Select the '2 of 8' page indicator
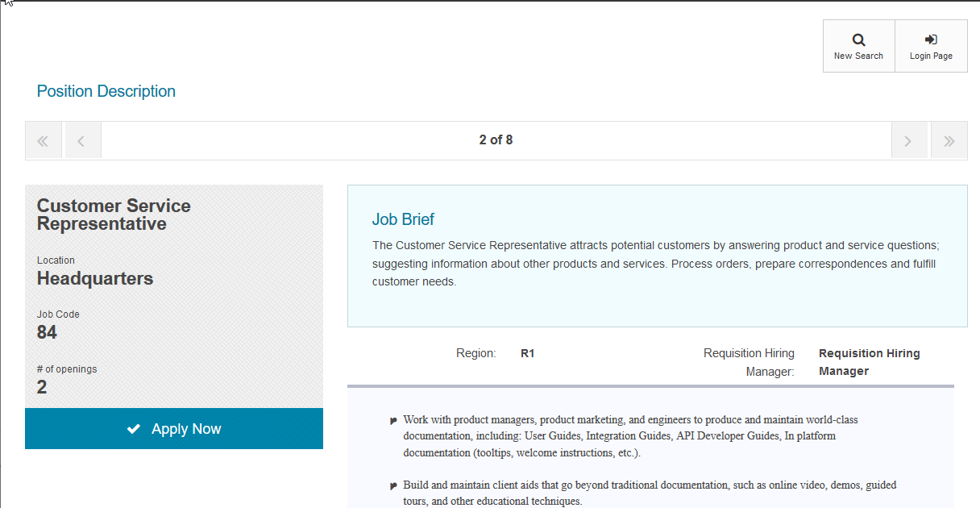This screenshot has width=980, height=508. [x=496, y=140]
